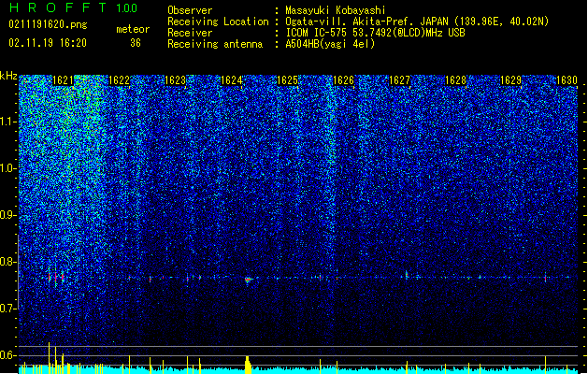Viewport: 588px width, 374px height.
Task: Click the 1629 time marker
Action: pos(511,80)
